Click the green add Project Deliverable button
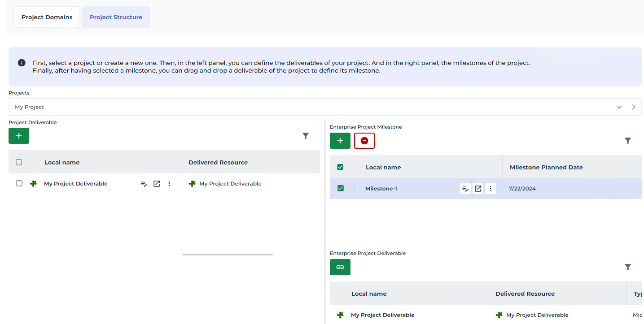The height and width of the screenshot is (324, 644). [x=19, y=136]
